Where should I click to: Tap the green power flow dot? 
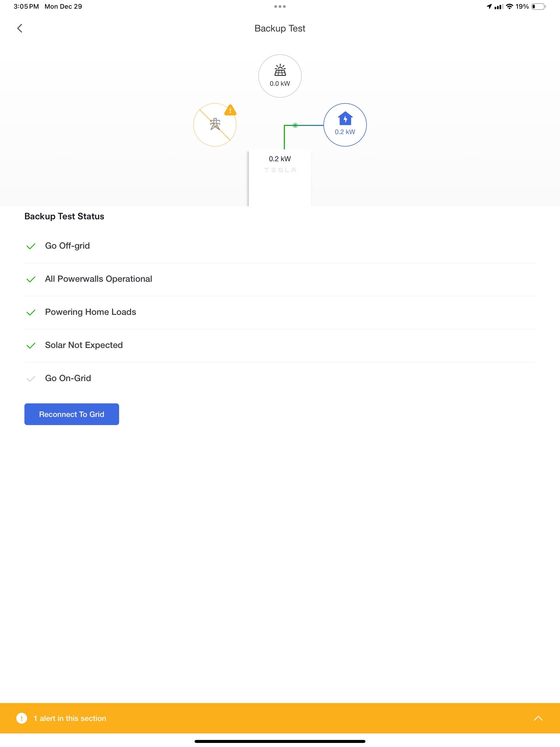[295, 125]
